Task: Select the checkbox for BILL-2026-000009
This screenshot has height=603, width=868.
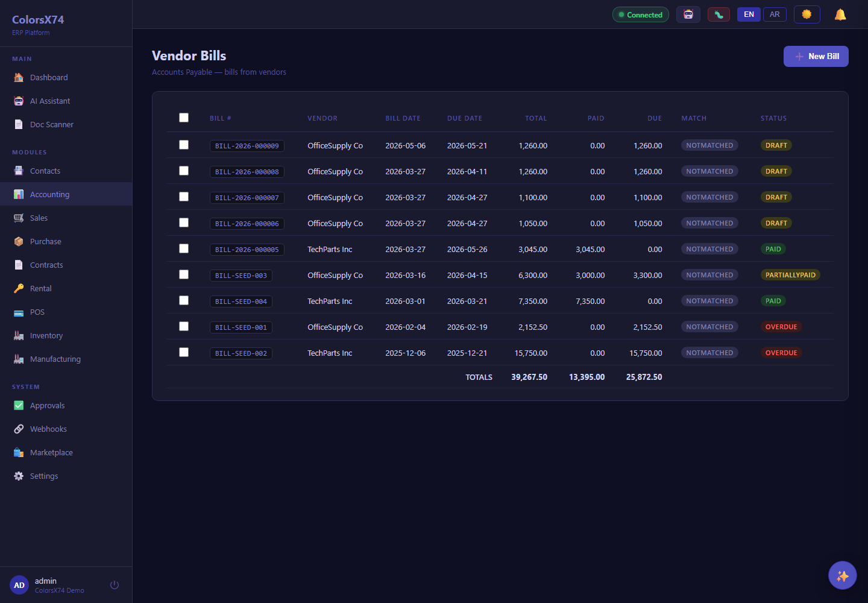Action: 184,145
